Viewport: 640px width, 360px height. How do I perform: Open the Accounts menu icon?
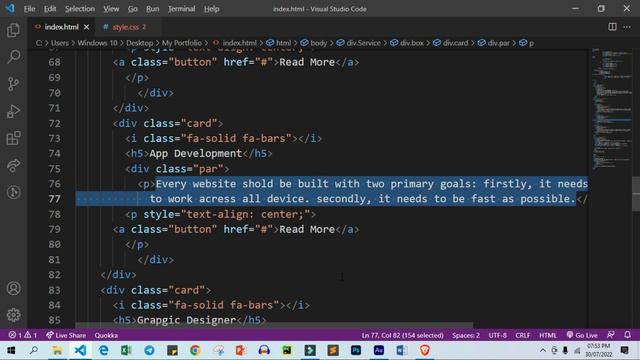13,288
